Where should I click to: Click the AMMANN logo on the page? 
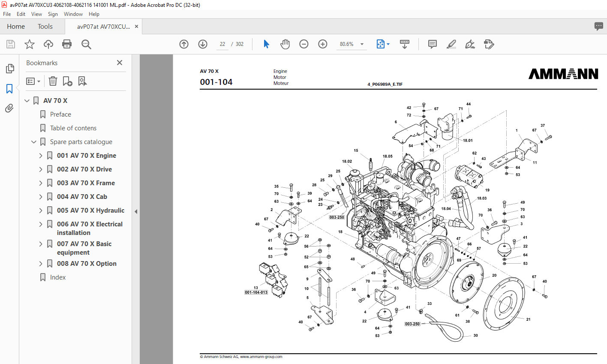563,74
